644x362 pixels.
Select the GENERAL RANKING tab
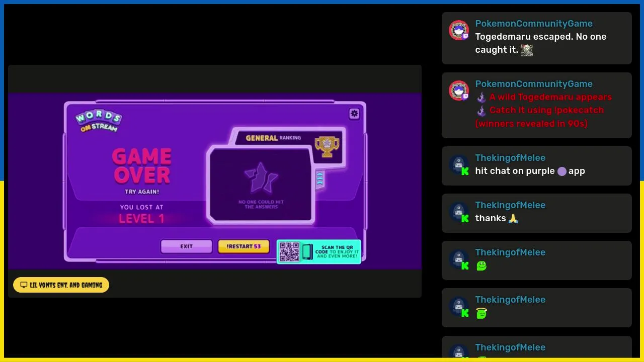point(274,138)
